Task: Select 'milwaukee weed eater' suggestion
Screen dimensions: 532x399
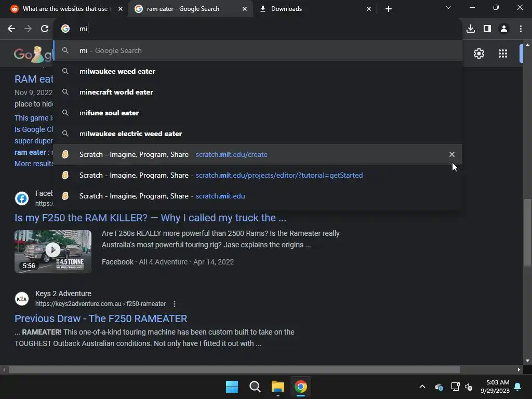Action: click(258, 71)
